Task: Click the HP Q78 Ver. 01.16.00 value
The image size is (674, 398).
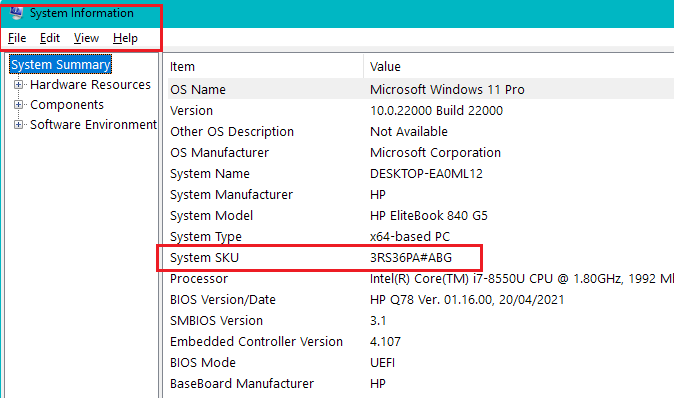Action: [467, 300]
